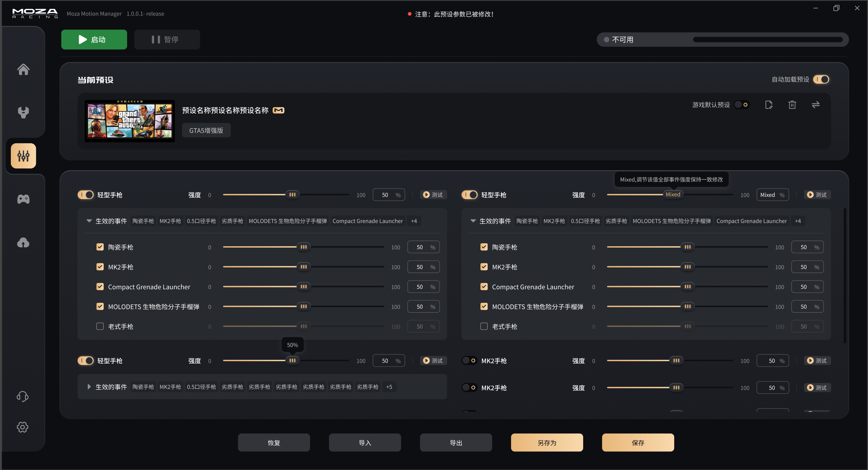Open the headset support page in the sidebar
The image size is (868, 470).
23,396
